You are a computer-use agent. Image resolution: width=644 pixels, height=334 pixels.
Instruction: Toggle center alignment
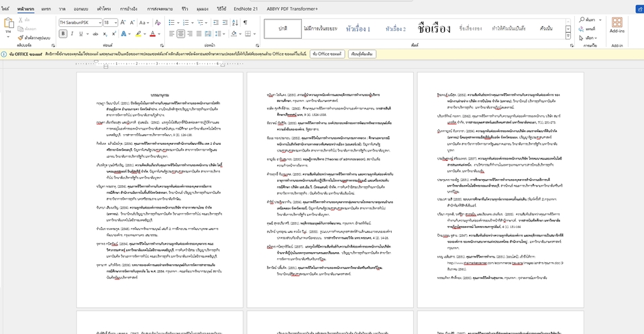click(x=180, y=34)
